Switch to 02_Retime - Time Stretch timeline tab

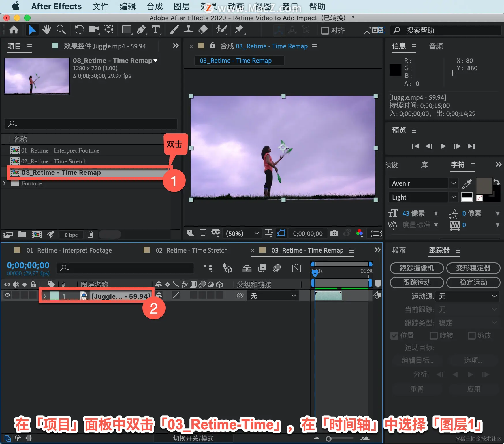[x=191, y=250]
